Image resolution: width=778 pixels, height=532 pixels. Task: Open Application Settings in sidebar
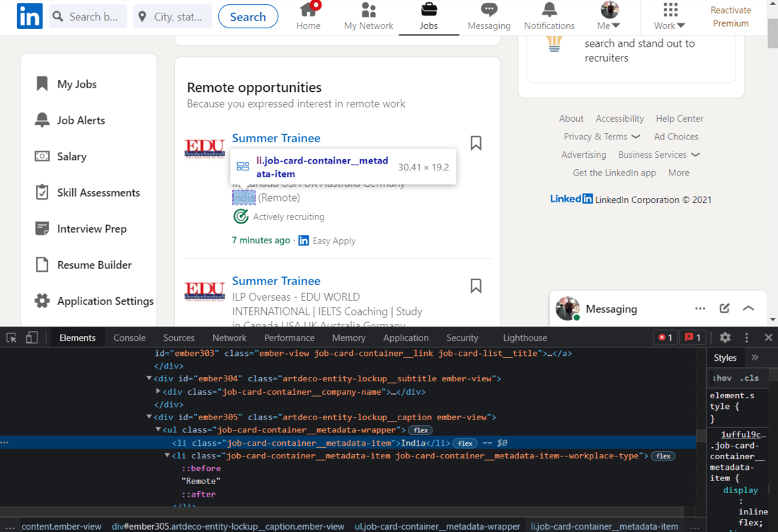94,301
